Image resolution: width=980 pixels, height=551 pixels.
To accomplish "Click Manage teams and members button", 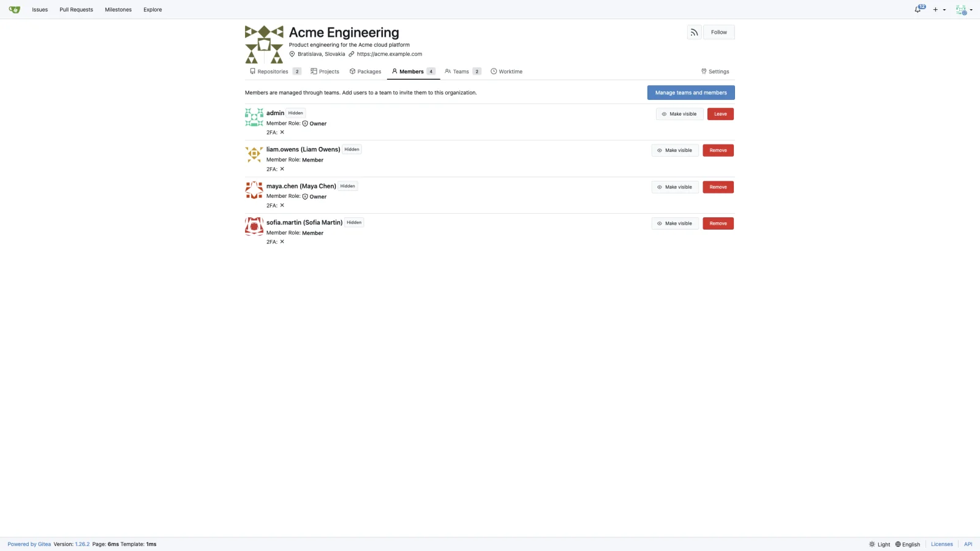I will coord(691,92).
